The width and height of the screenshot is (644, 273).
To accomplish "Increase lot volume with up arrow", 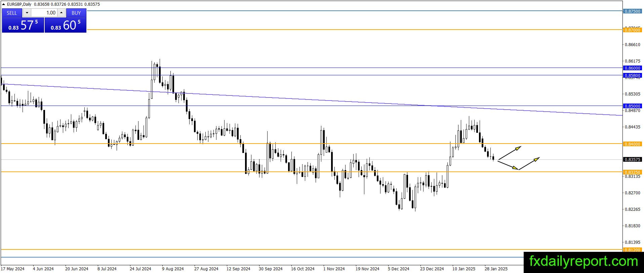I will (61, 13).
